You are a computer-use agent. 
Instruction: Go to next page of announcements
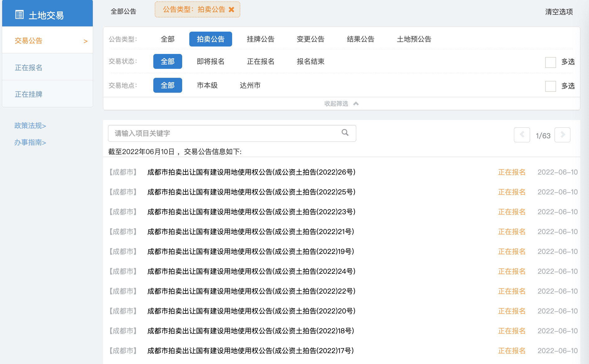point(562,135)
